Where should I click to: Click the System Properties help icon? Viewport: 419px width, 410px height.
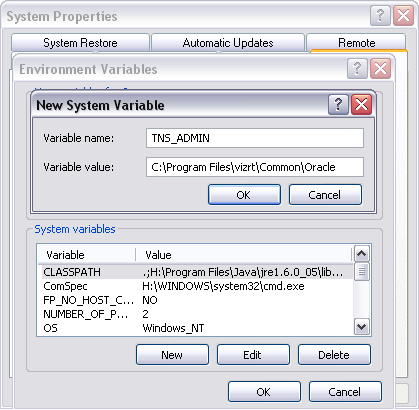(380, 15)
